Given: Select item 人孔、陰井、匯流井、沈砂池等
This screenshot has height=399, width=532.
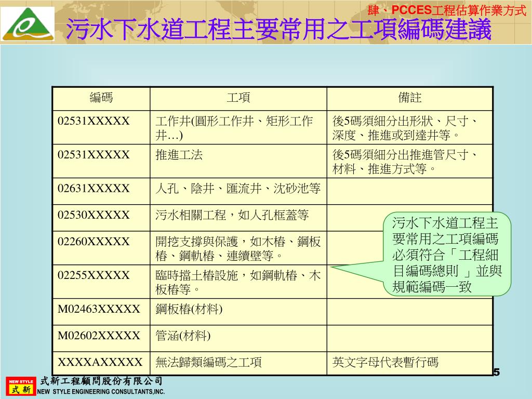Looking at the screenshot, I should coord(238,188).
